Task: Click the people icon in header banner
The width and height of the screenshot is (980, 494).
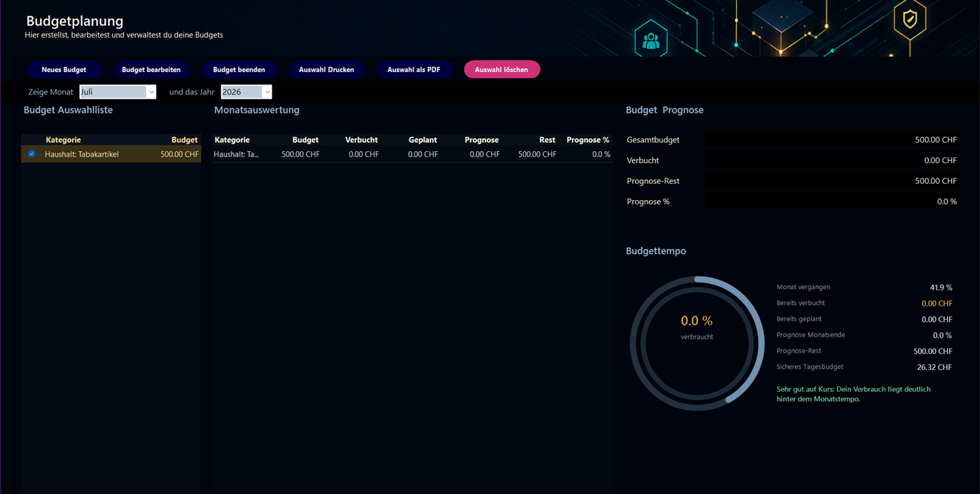Action: pos(651,41)
